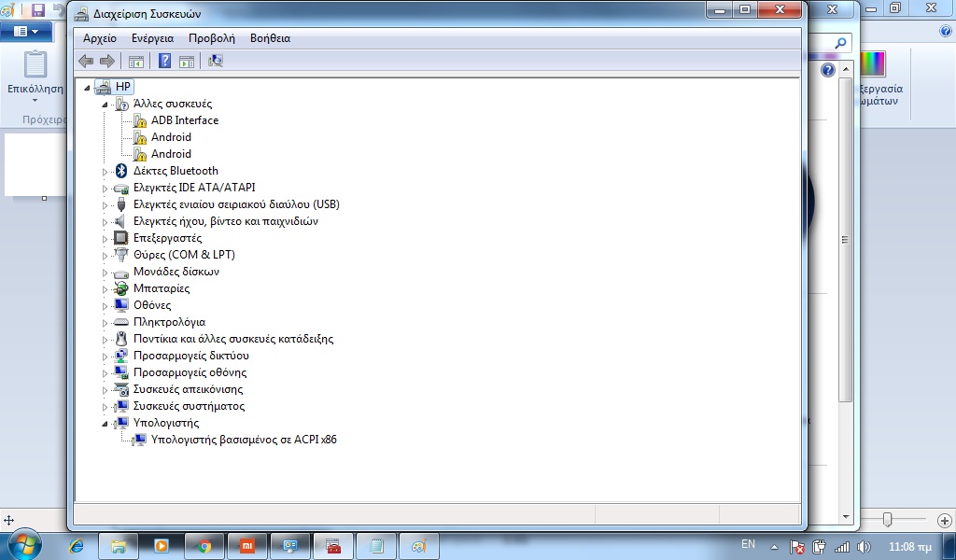
Task: Open the Ενέργεια menu
Action: click(152, 38)
